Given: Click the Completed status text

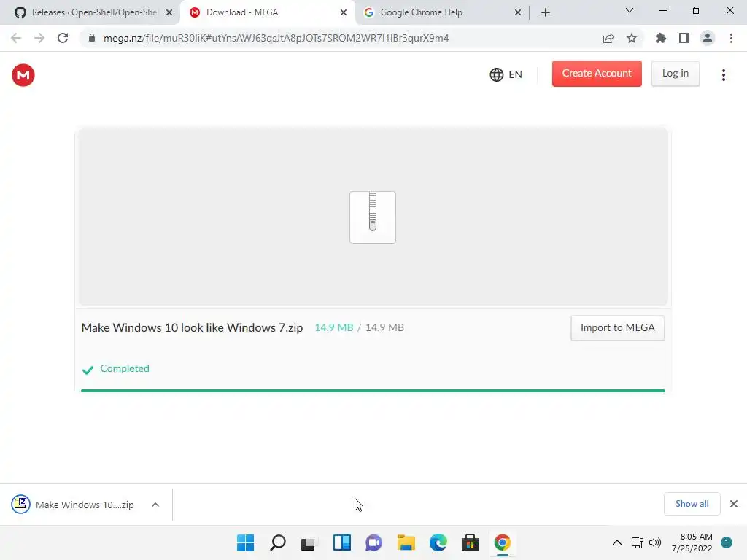Looking at the screenshot, I should (124, 368).
